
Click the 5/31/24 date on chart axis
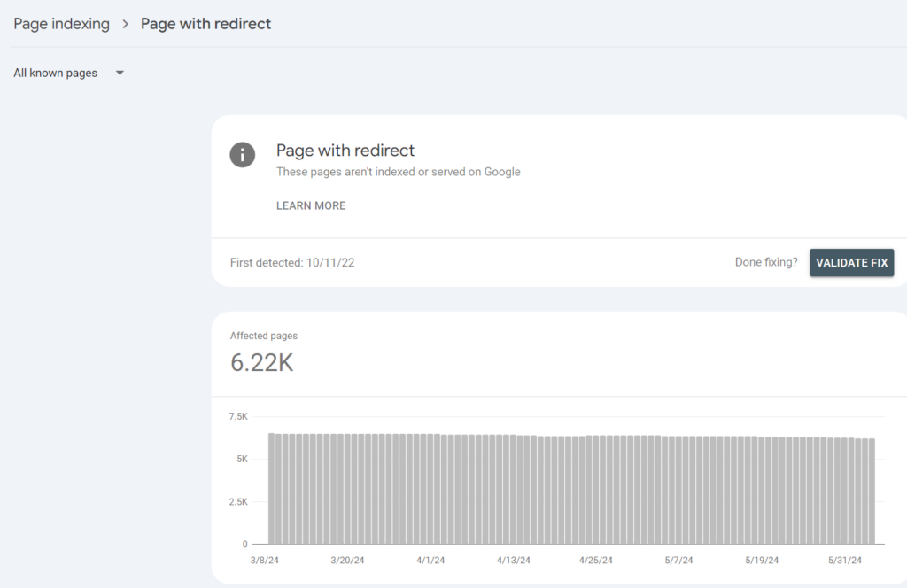click(x=844, y=560)
